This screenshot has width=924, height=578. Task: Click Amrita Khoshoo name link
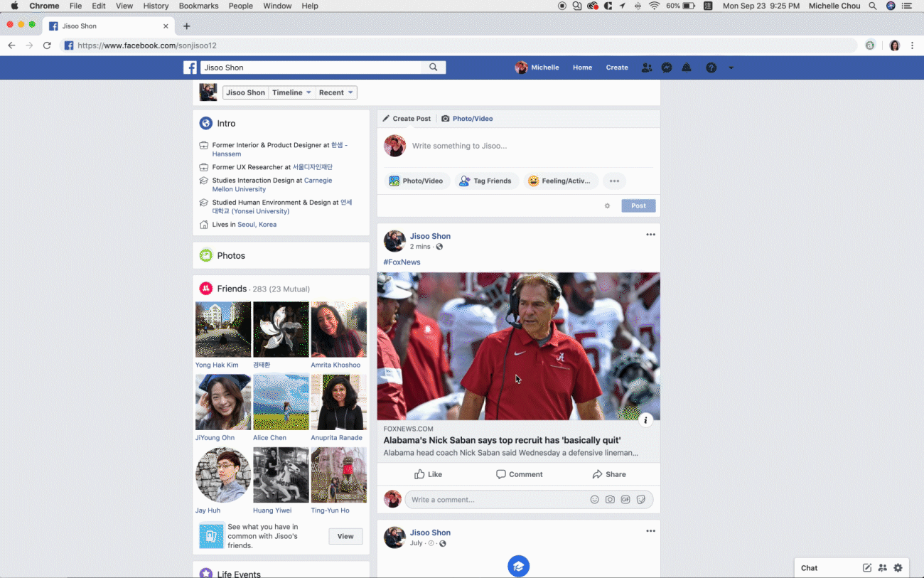pyautogui.click(x=335, y=365)
